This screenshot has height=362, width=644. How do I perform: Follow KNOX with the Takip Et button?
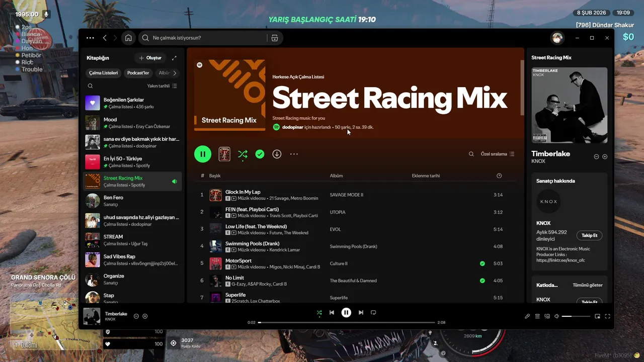pyautogui.click(x=589, y=235)
